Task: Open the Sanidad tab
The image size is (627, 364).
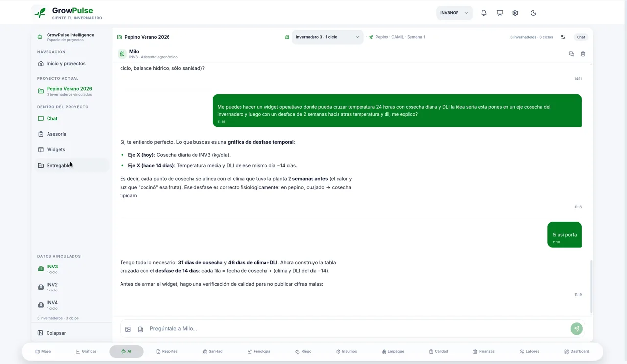Action: click(x=213, y=351)
